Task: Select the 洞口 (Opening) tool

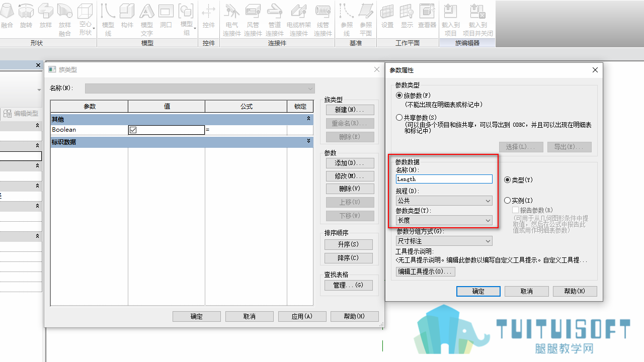Action: point(166,16)
